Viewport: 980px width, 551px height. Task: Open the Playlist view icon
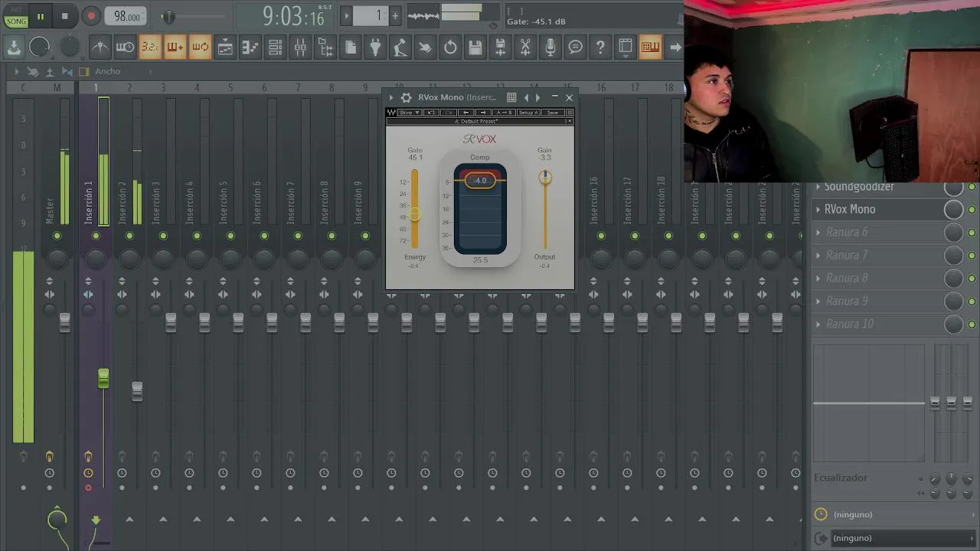(x=225, y=47)
